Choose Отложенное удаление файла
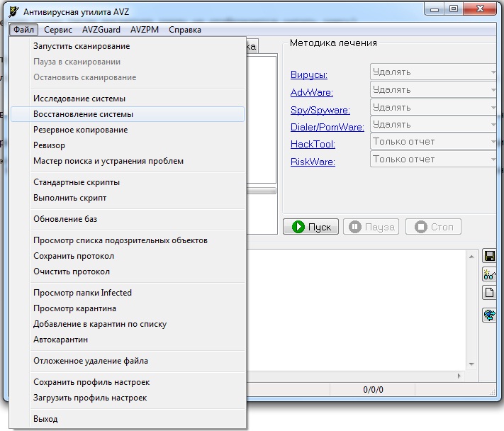Viewport: 504px width, 431px height. tap(128, 361)
